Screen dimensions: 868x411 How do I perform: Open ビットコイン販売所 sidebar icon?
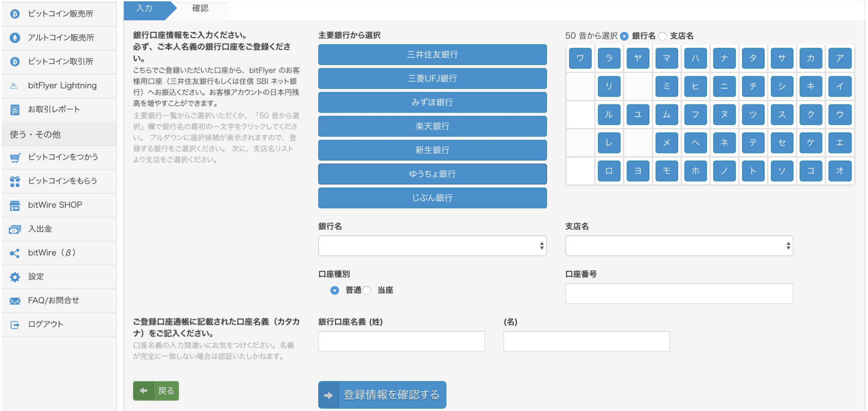point(15,14)
